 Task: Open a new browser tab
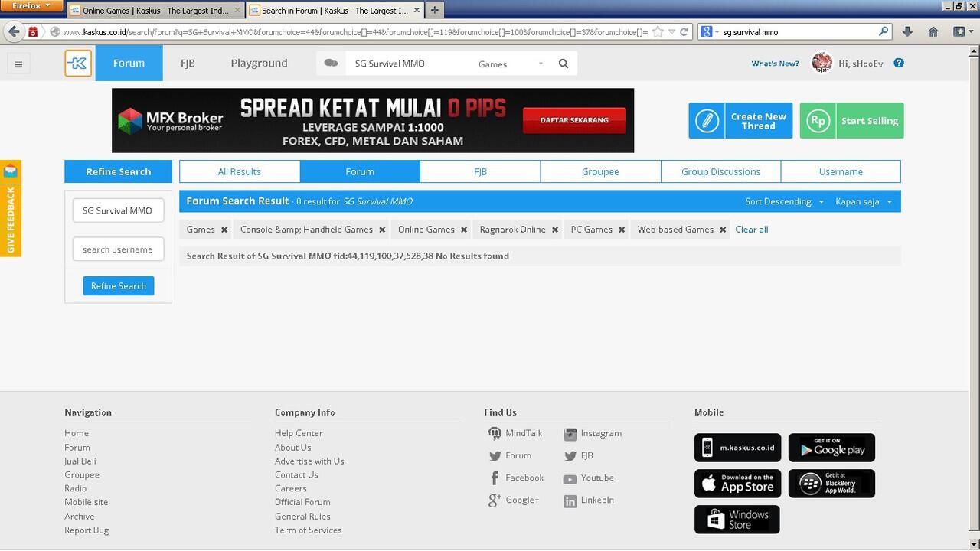434,10
